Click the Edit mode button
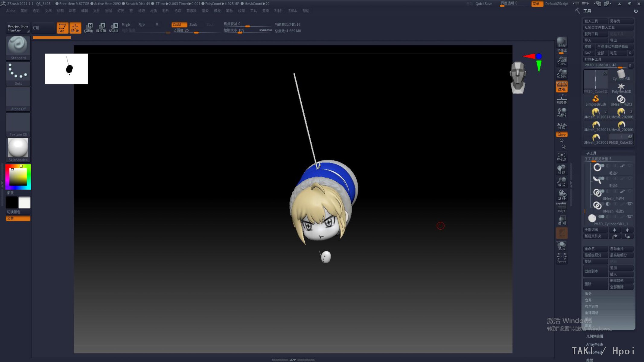This screenshot has width=644, height=362. click(62, 28)
